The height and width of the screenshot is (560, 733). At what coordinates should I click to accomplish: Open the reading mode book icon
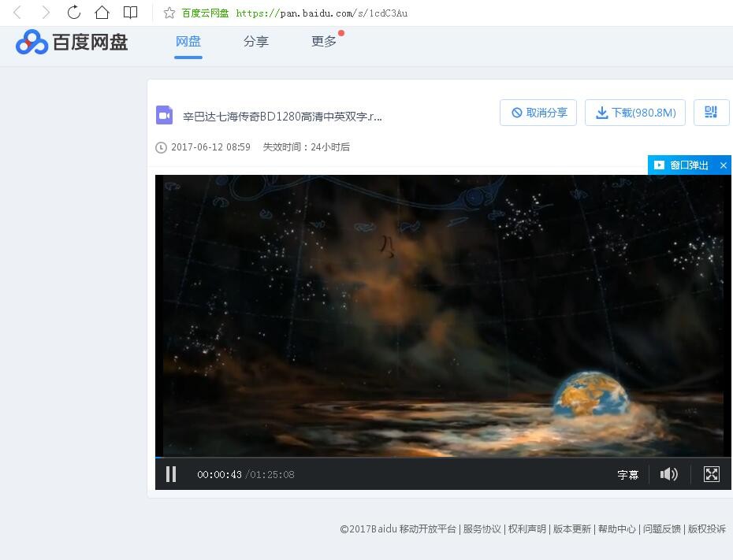(x=130, y=13)
